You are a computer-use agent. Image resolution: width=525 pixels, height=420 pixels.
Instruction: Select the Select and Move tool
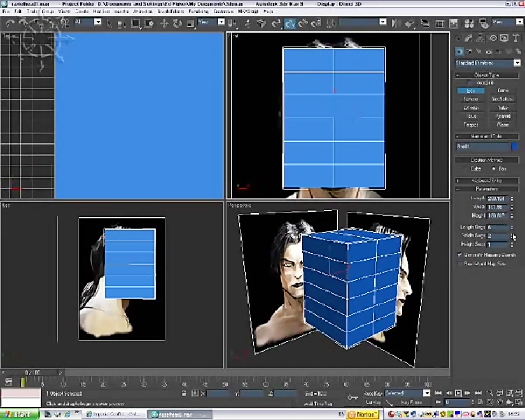(x=164, y=23)
